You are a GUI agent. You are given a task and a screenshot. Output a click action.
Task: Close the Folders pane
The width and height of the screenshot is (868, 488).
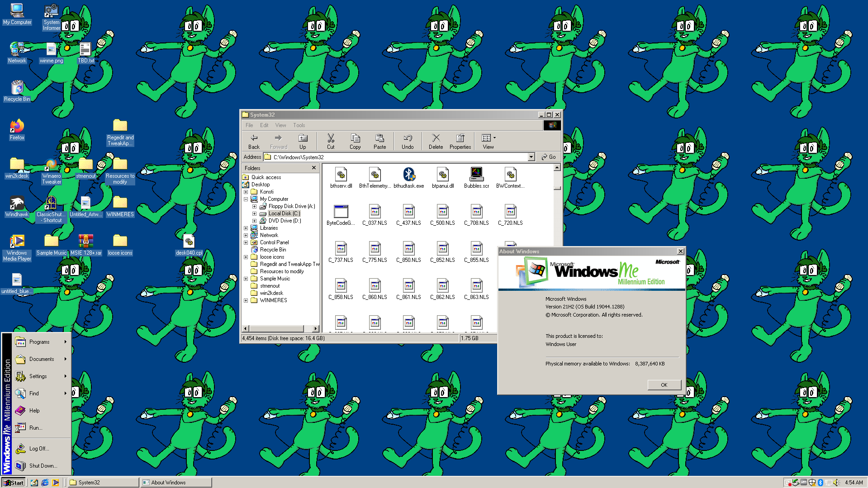click(314, 168)
